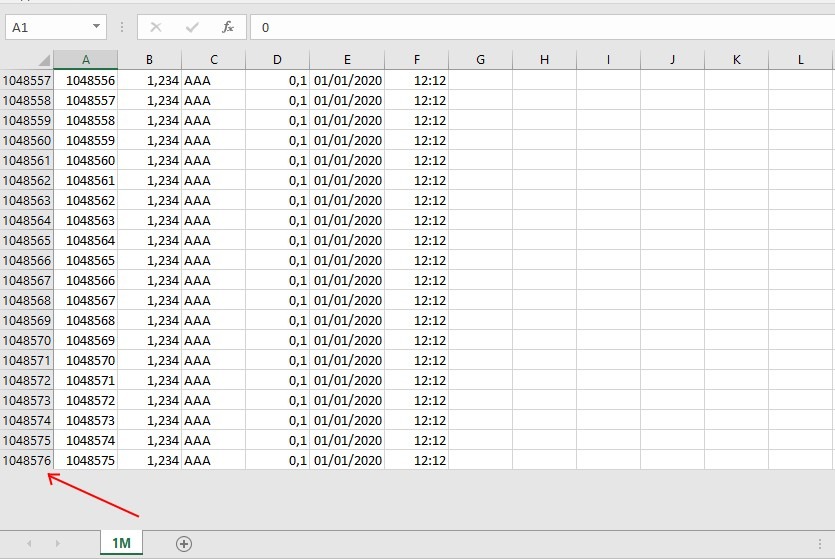
Task: Select row header 1048573
Action: coord(27,400)
